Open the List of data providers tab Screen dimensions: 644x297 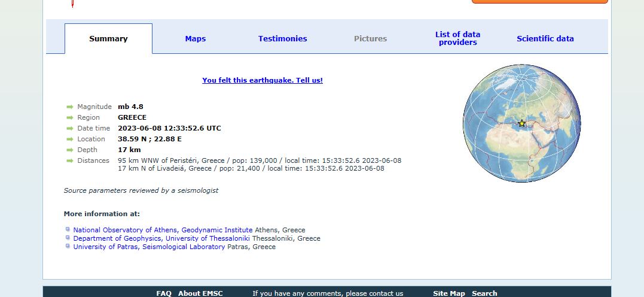457,39
